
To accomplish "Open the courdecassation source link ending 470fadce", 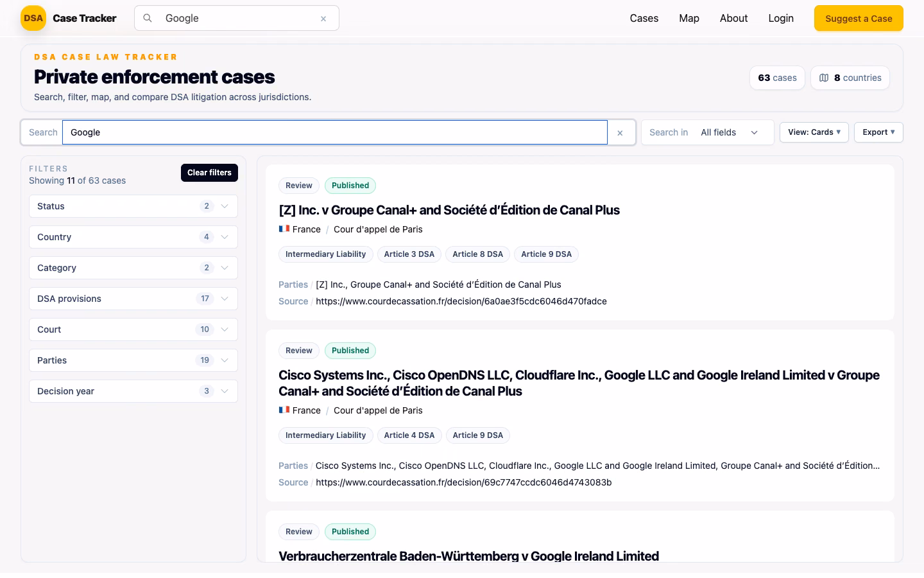I will (x=461, y=301).
